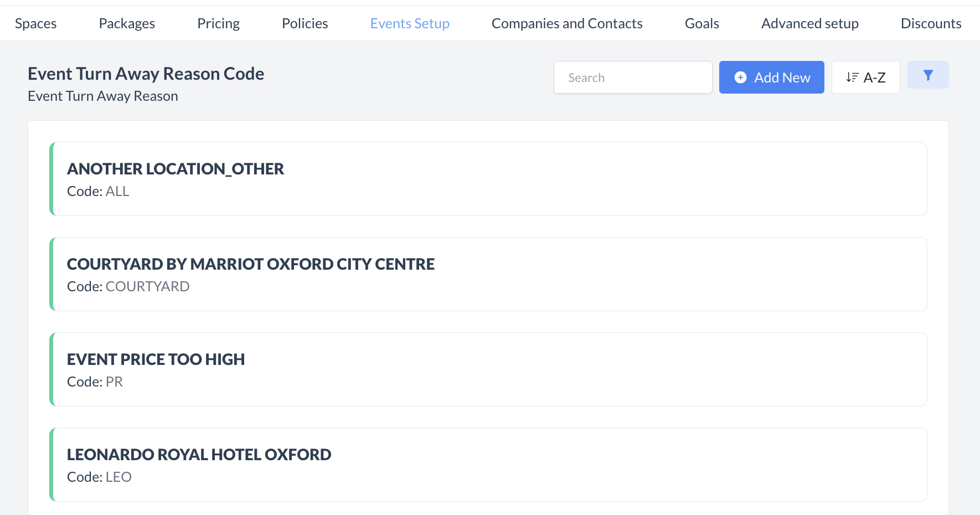Focus the Search input field
980x515 pixels.
click(x=632, y=78)
